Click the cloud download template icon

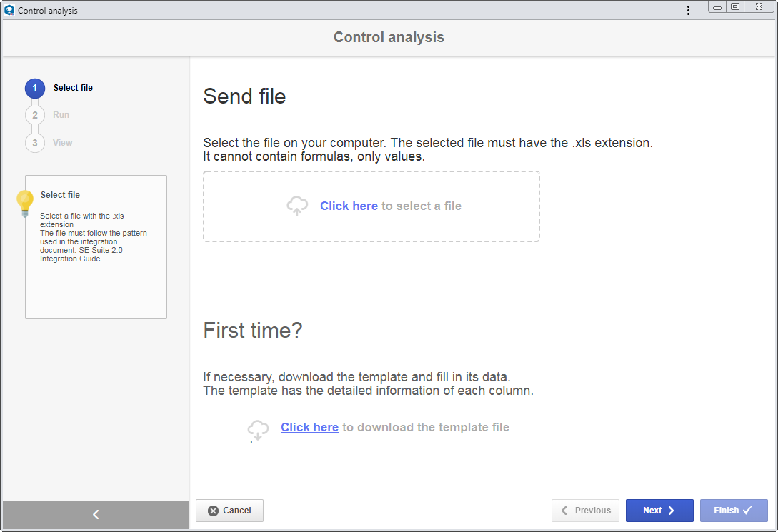(258, 430)
